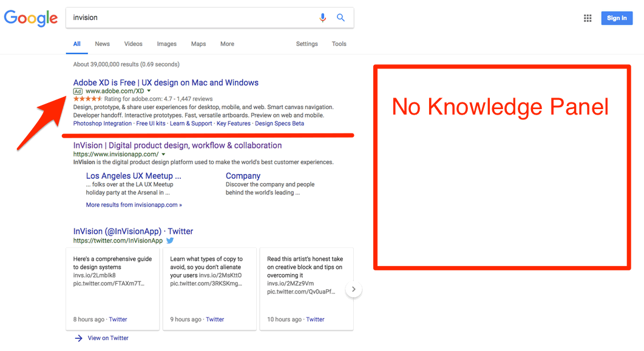Open Settings menu
Screen dimensions: 644x351
tap(307, 44)
